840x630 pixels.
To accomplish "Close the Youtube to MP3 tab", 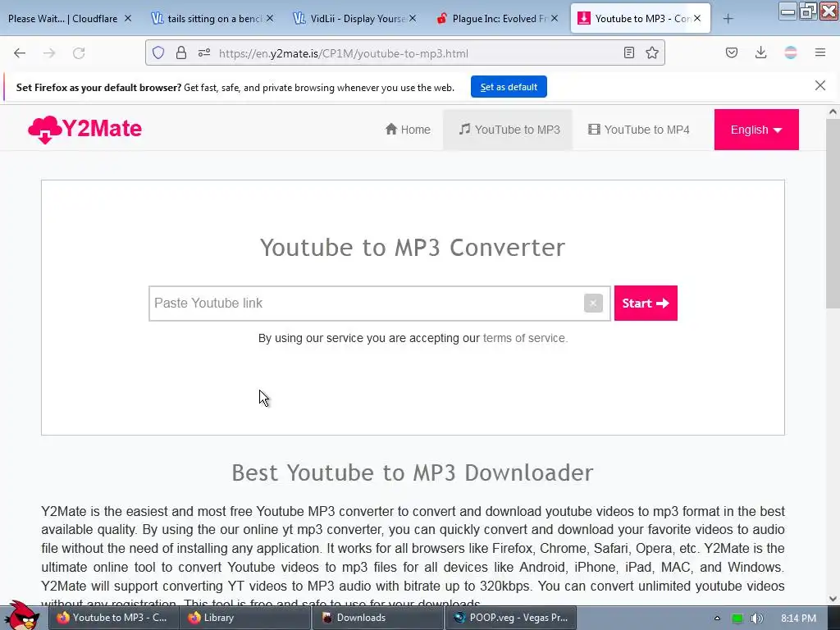I will pyautogui.click(x=697, y=18).
